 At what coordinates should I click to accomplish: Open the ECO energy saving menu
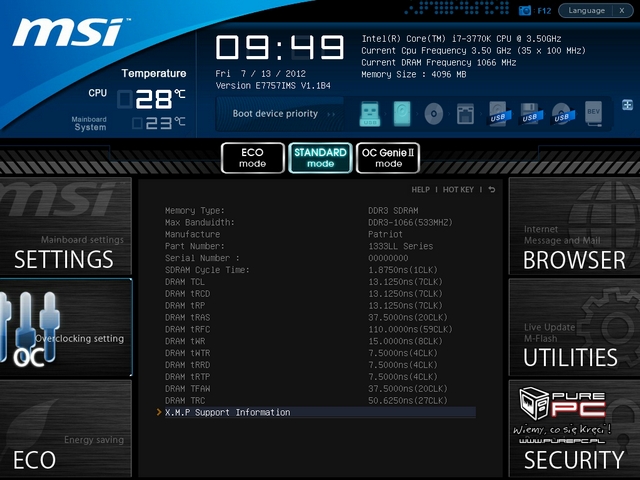click(x=66, y=429)
